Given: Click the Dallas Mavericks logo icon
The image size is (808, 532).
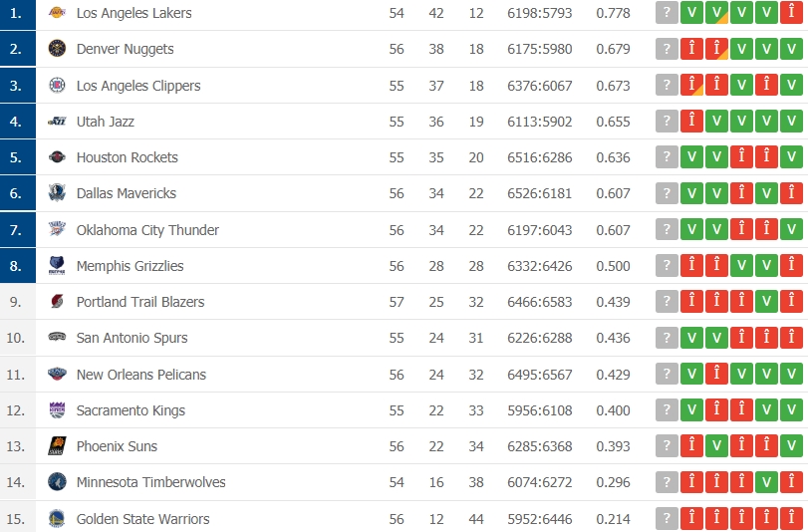Looking at the screenshot, I should [56, 193].
